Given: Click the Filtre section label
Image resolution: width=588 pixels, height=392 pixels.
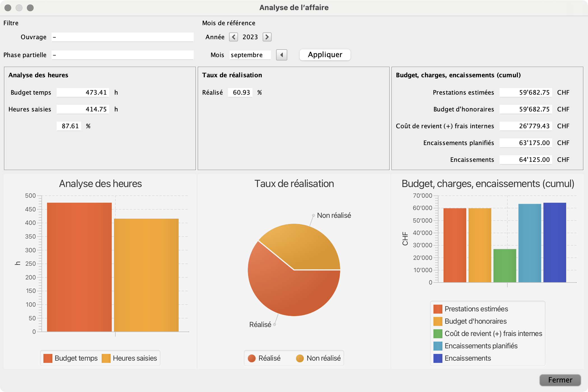Looking at the screenshot, I should tap(11, 23).
